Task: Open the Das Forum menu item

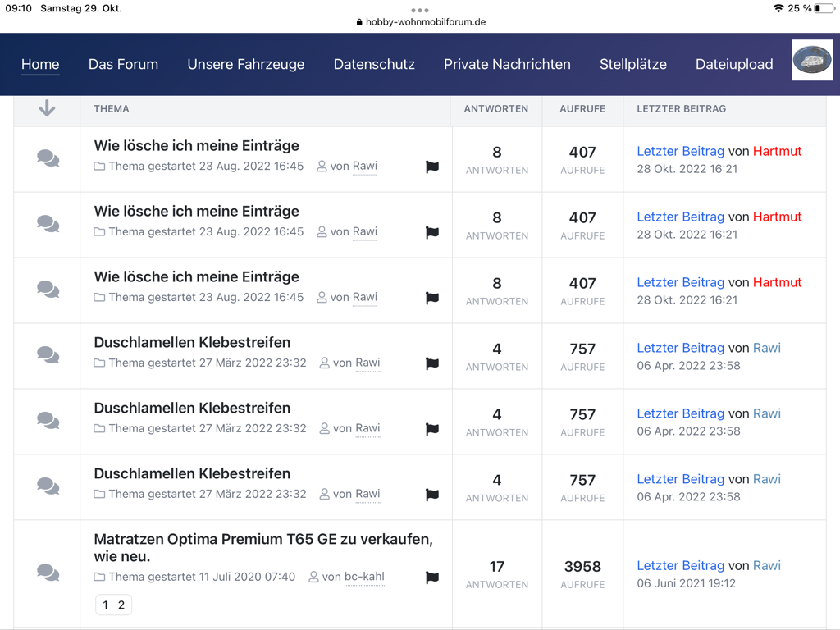Action: tap(123, 64)
